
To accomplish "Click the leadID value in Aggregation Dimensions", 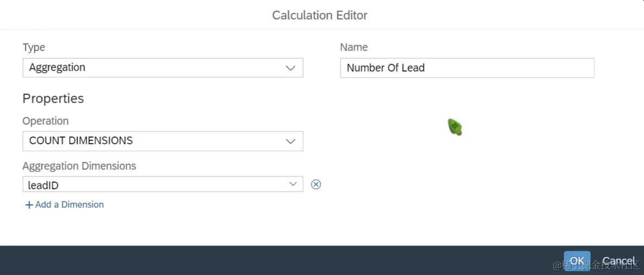I will [43, 185].
